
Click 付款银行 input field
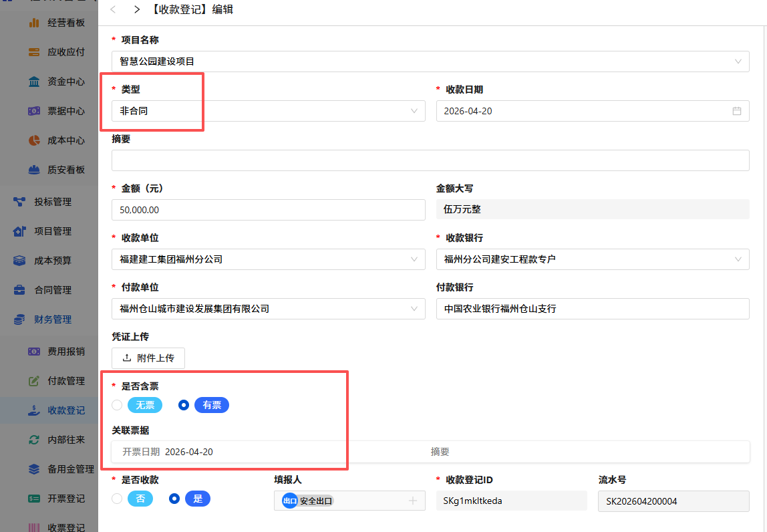click(593, 309)
